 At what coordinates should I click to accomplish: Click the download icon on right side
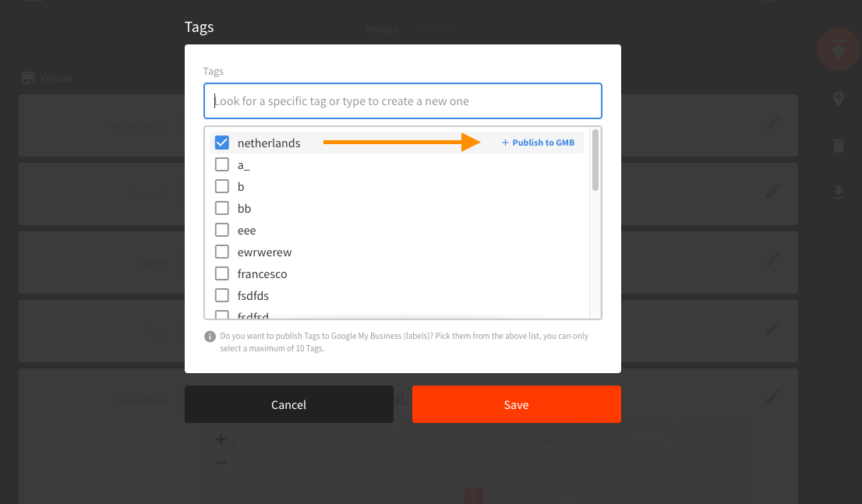tap(839, 192)
